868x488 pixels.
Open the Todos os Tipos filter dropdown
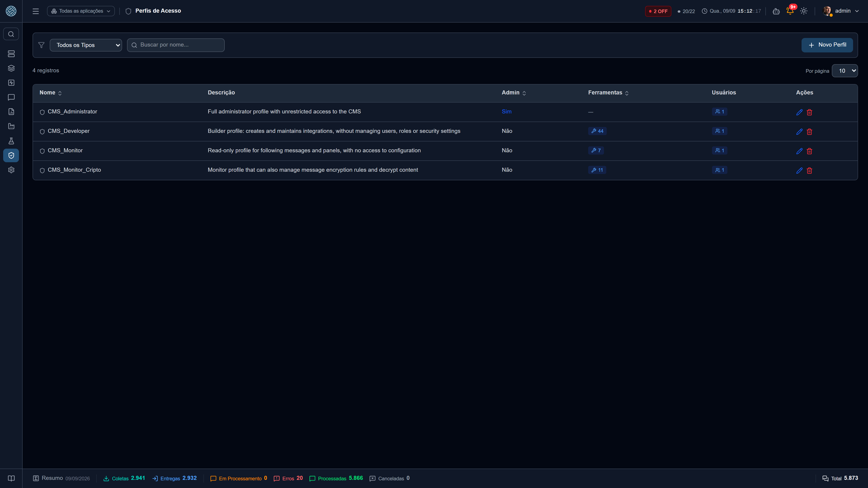click(86, 45)
